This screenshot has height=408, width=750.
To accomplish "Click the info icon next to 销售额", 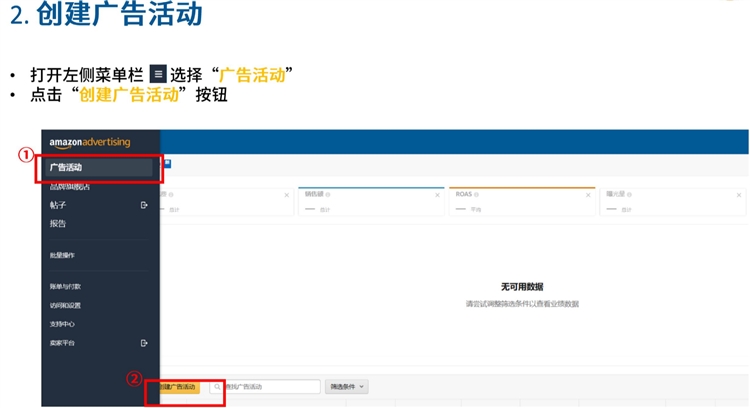I will 328,195.
